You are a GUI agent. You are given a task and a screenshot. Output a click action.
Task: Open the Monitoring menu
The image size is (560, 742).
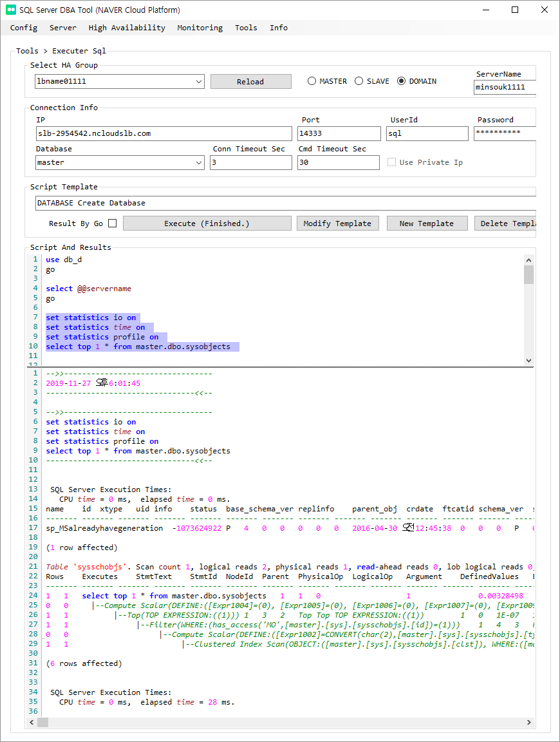pyautogui.click(x=200, y=28)
